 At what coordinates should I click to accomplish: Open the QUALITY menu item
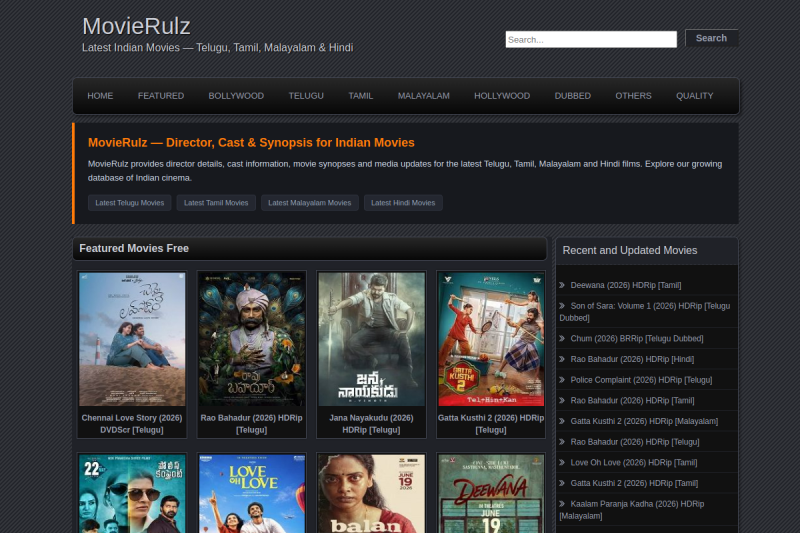[694, 96]
